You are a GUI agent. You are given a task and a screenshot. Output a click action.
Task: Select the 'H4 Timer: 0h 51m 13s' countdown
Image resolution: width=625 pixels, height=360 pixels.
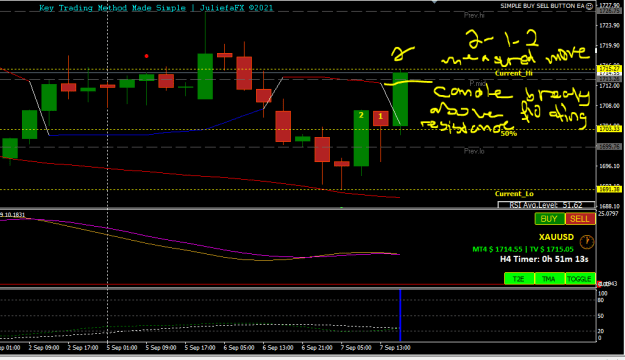pos(544,260)
